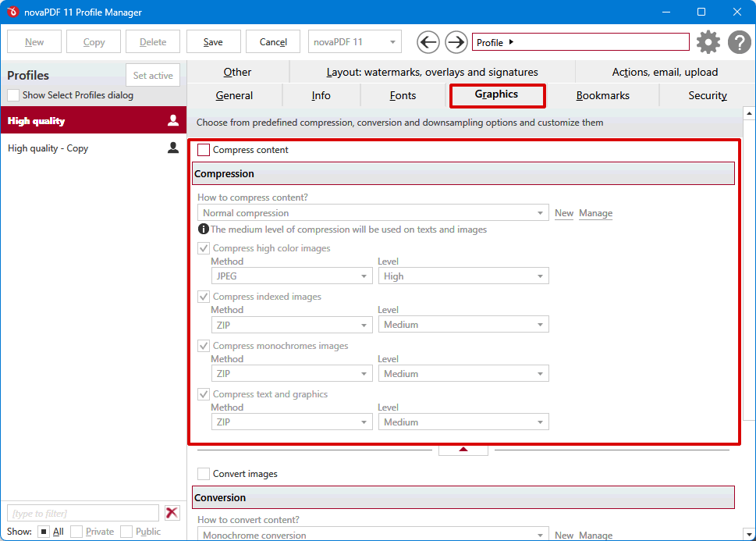Toggle Compress indexed images checkbox

[x=204, y=297]
